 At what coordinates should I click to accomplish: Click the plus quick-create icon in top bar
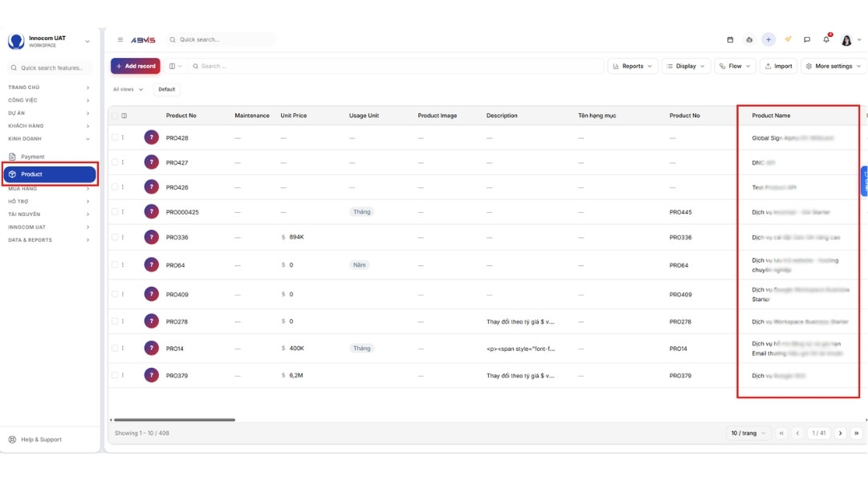coord(768,40)
